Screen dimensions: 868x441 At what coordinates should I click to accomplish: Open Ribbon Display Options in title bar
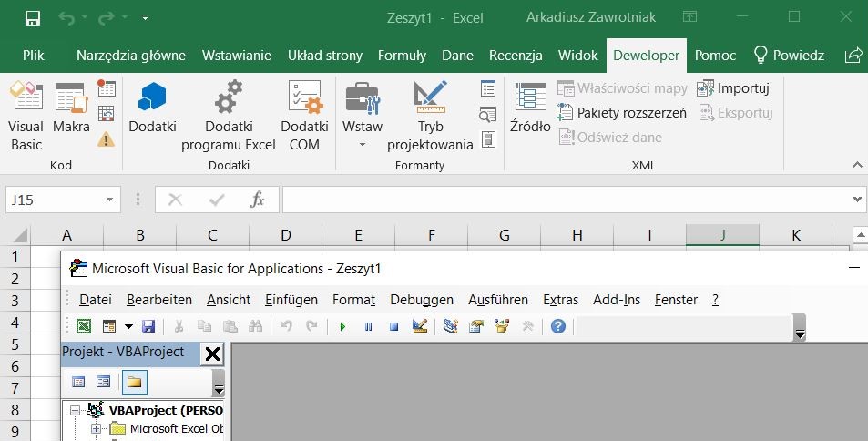tap(689, 16)
